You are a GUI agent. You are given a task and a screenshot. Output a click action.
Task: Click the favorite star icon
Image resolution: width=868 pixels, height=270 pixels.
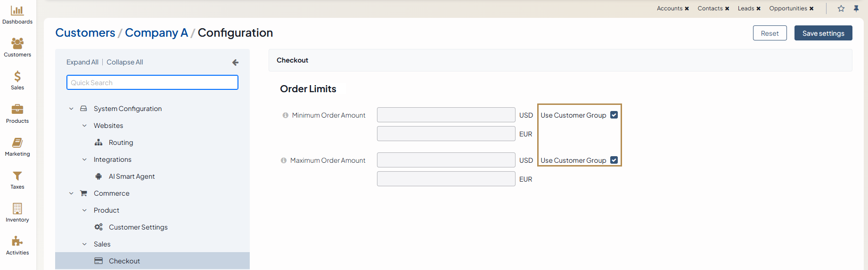pyautogui.click(x=841, y=8)
